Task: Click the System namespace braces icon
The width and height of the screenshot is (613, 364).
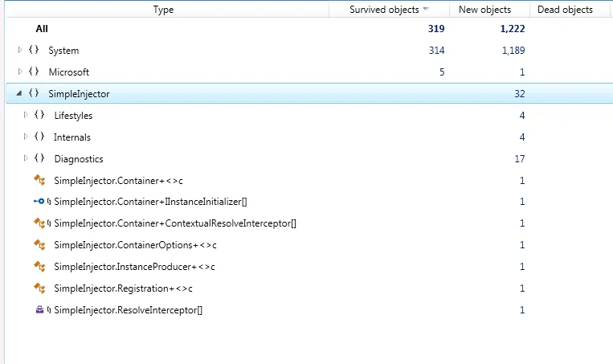Action: [34, 50]
